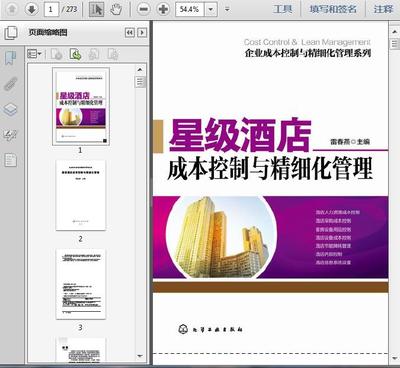Click the first grayed thumbnail toolbar icon

(x=57, y=54)
